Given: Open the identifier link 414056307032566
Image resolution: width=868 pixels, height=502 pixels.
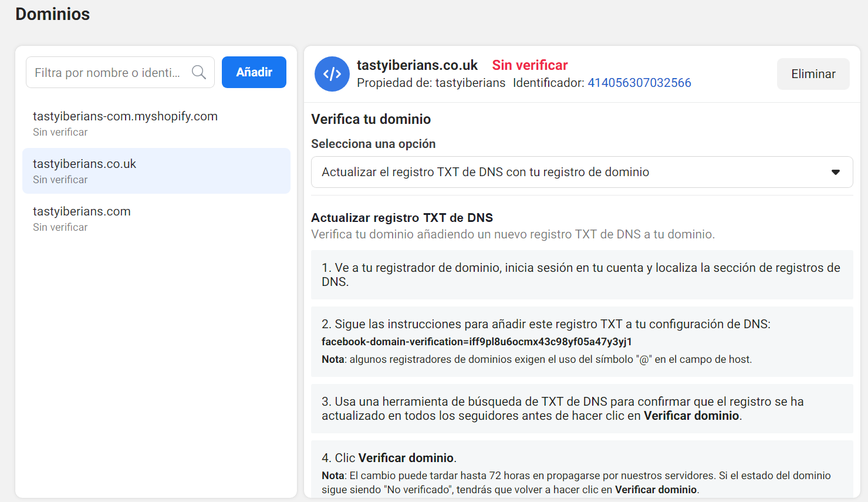Looking at the screenshot, I should click(639, 83).
